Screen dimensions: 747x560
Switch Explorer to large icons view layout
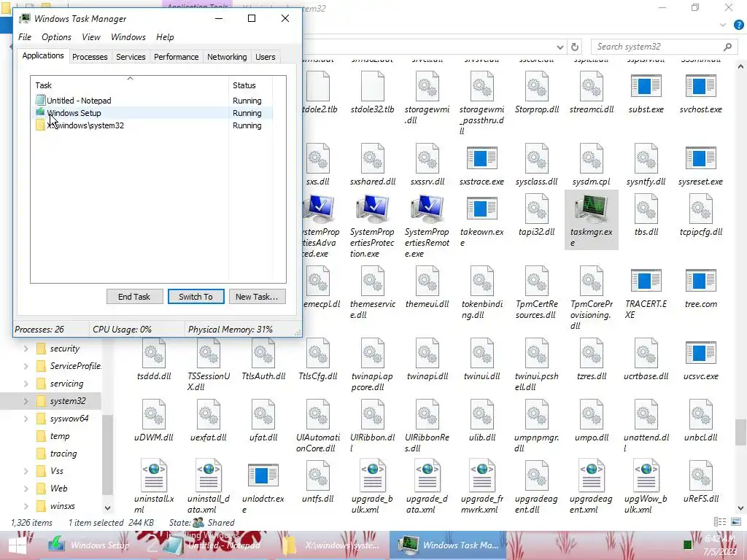tap(736, 522)
